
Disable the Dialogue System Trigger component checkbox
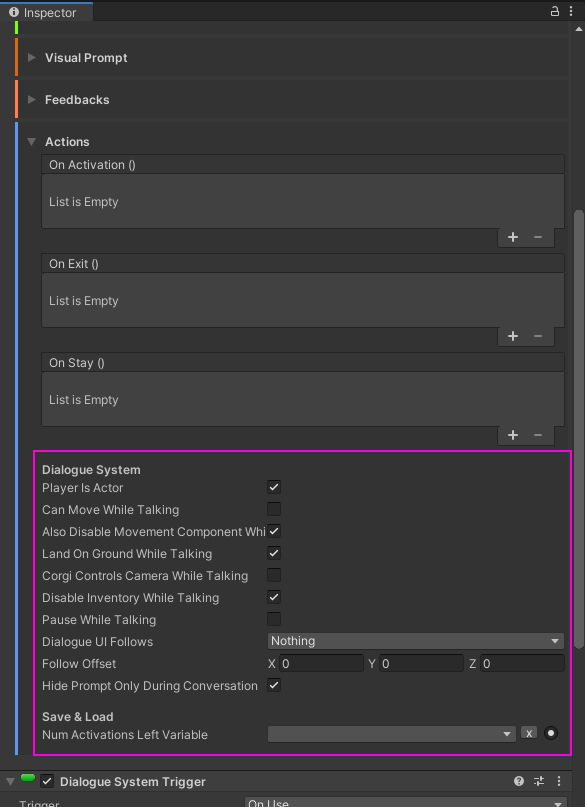tap(47, 781)
